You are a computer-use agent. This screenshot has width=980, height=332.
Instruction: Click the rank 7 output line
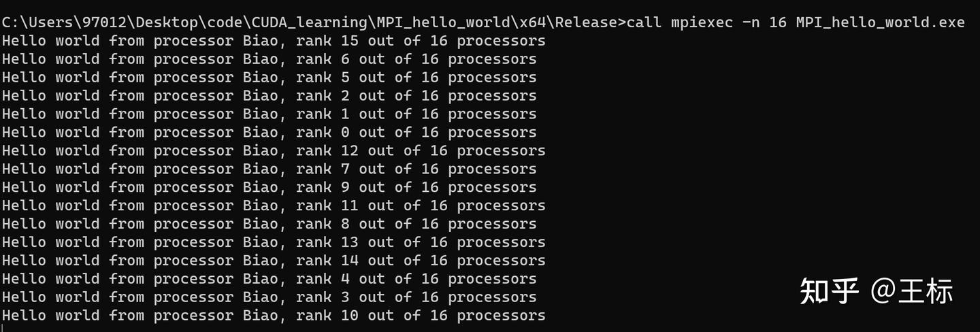[x=269, y=169]
